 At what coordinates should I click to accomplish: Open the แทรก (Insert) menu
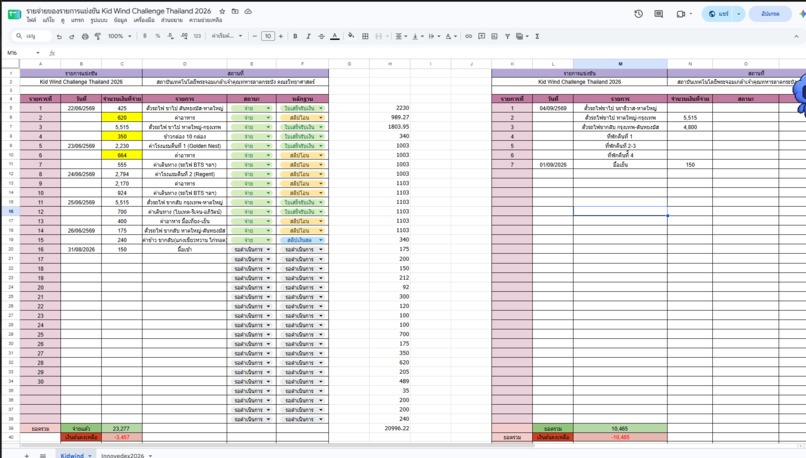77,20
